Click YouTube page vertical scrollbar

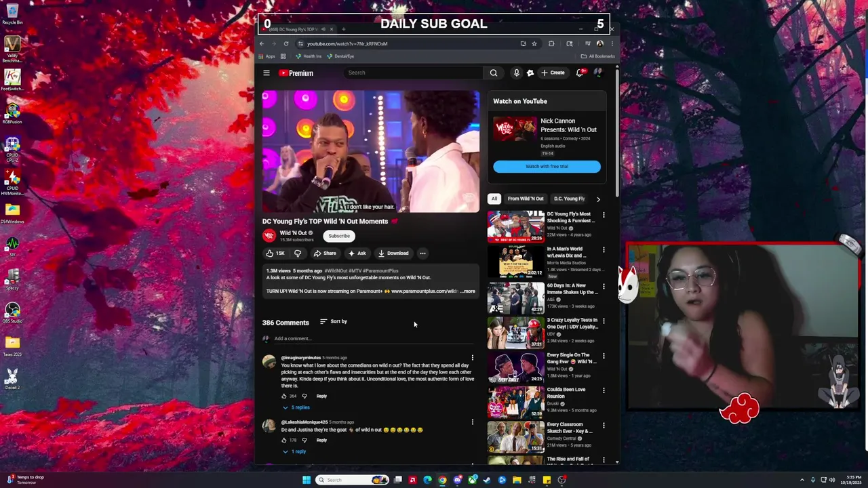coord(616,132)
